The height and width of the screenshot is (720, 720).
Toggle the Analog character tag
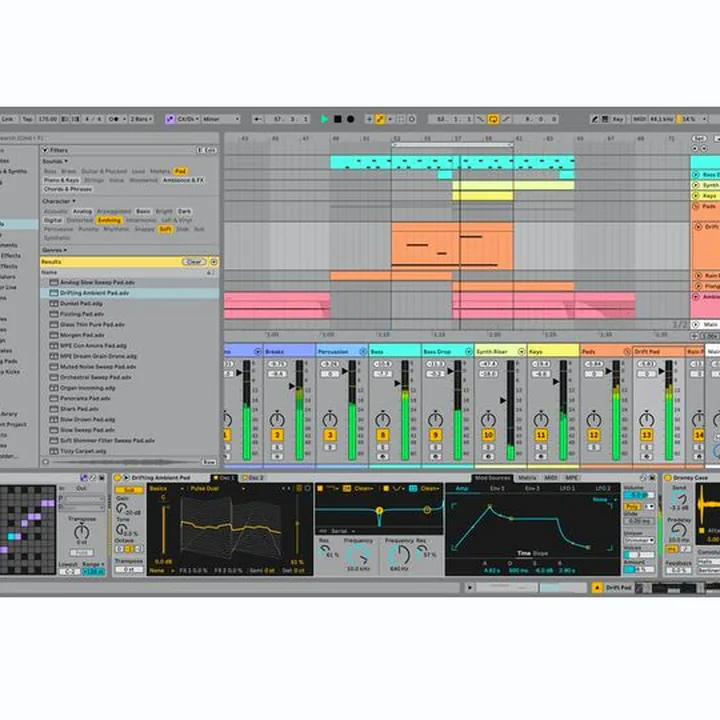(x=82, y=211)
